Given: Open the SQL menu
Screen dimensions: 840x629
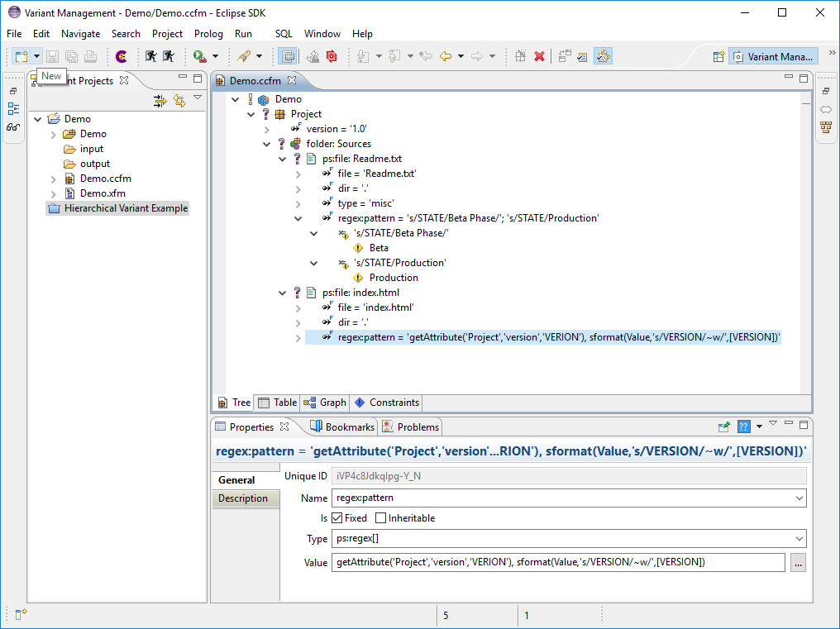Looking at the screenshot, I should (284, 34).
